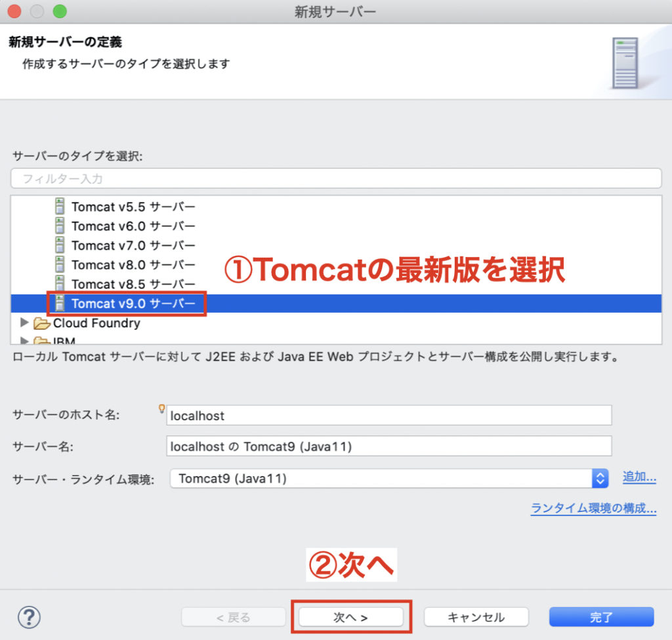Open the サーバー・ランタイム環境 dropdown
The image size is (672, 640).
click(x=389, y=479)
